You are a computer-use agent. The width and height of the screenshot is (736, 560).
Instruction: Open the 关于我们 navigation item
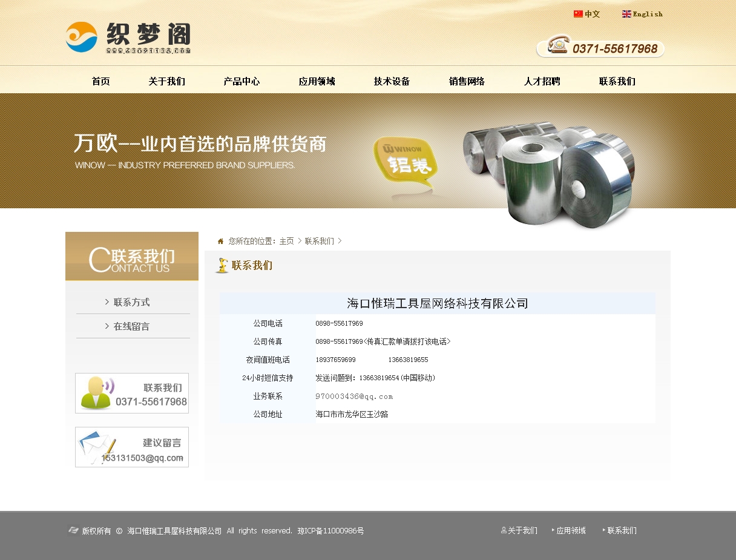166,81
